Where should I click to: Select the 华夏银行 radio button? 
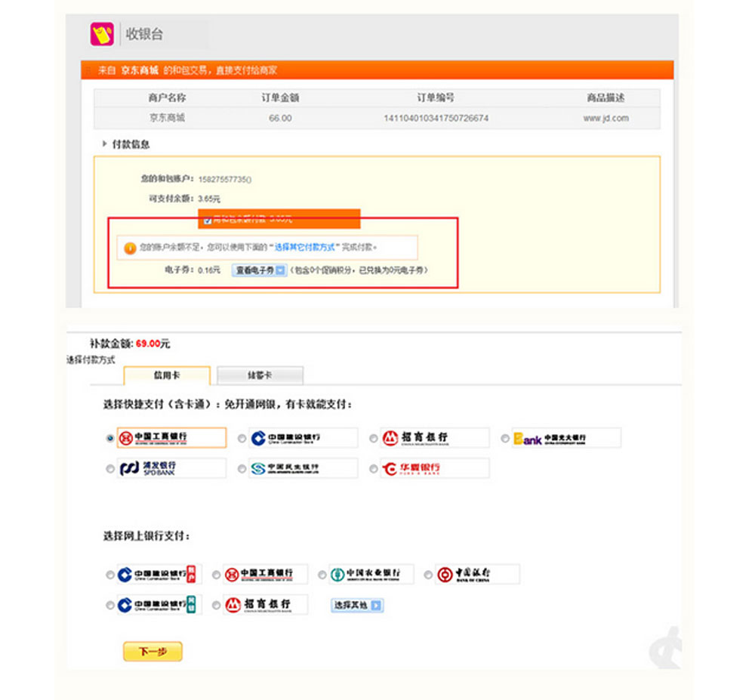[373, 468]
